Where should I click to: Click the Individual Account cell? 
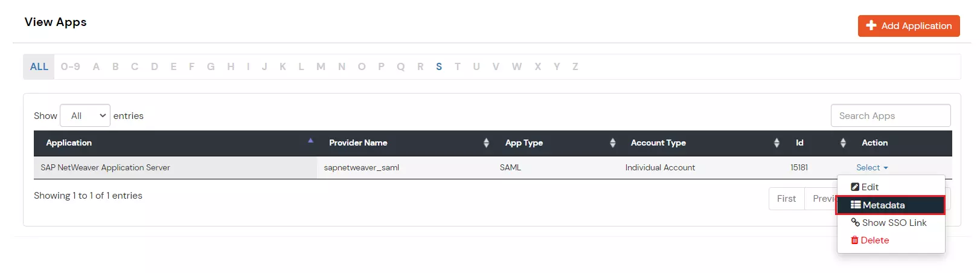coord(701,167)
